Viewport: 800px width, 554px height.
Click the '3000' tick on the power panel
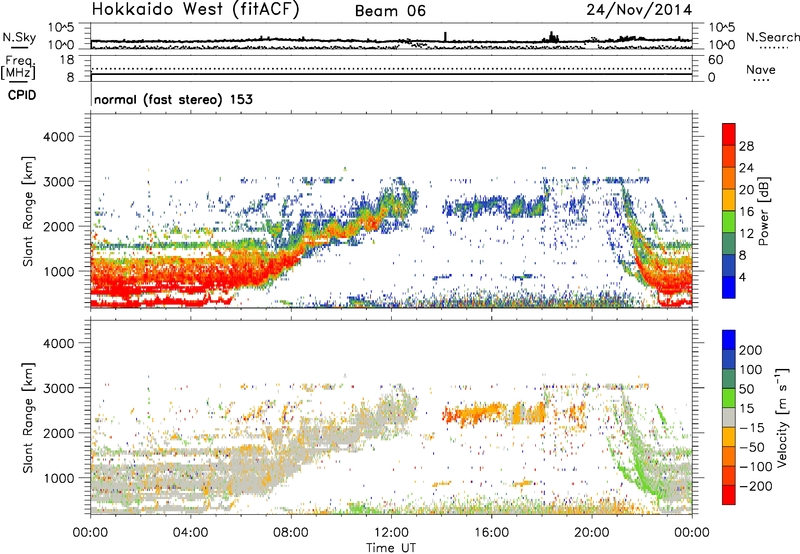pyautogui.click(x=59, y=182)
